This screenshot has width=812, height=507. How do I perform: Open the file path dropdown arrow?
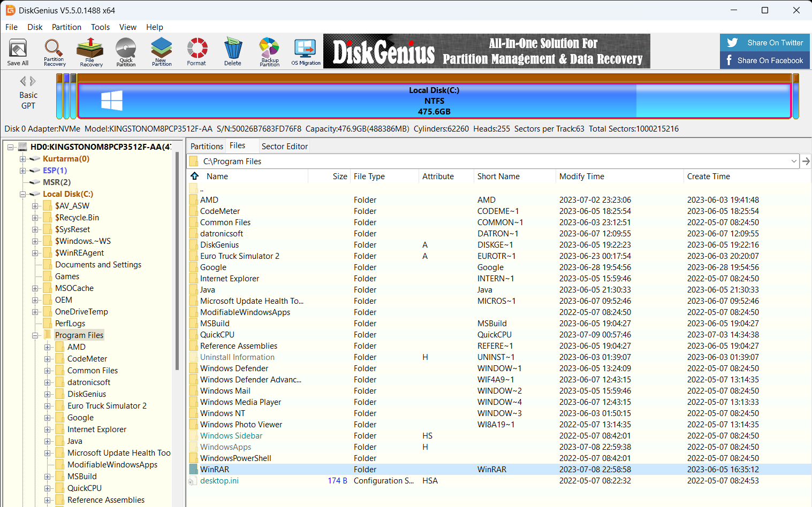pyautogui.click(x=794, y=161)
